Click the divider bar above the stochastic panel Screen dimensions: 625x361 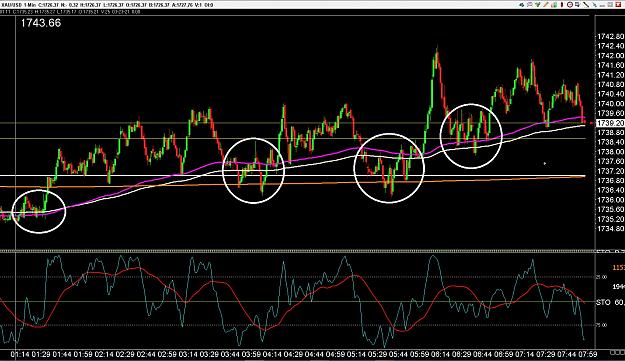pos(297,251)
